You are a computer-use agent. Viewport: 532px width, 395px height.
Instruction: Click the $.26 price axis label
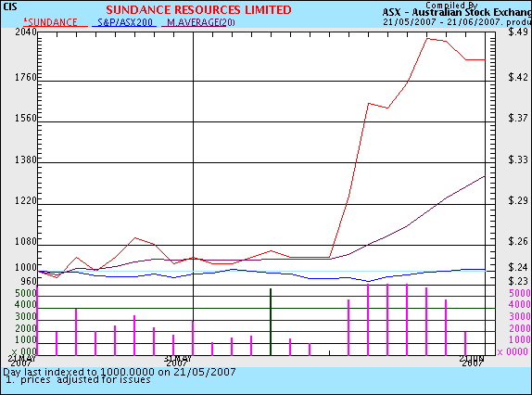(518, 241)
